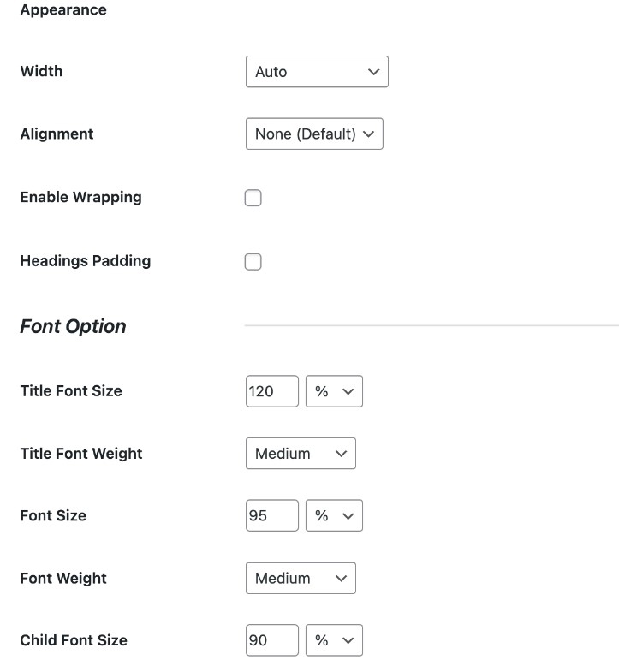
Task: Enable the Enable Wrapping checkbox
Action: click(253, 199)
